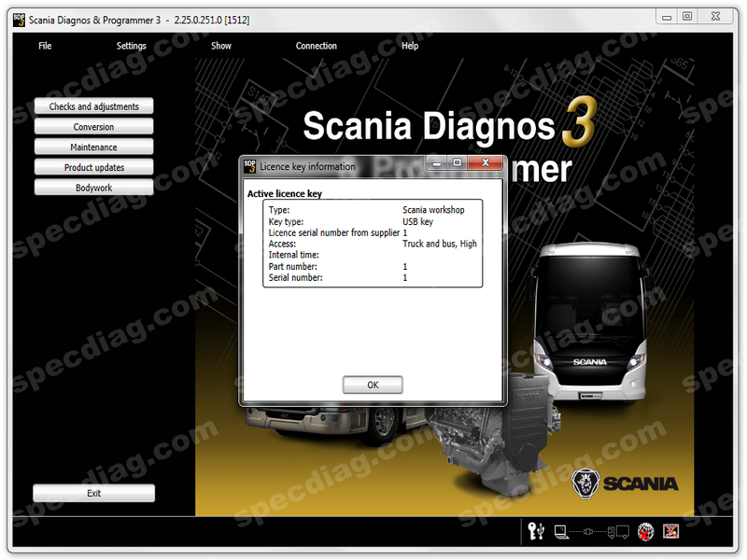Close the Licence key information dialog
The image size is (747, 560).
point(486,163)
